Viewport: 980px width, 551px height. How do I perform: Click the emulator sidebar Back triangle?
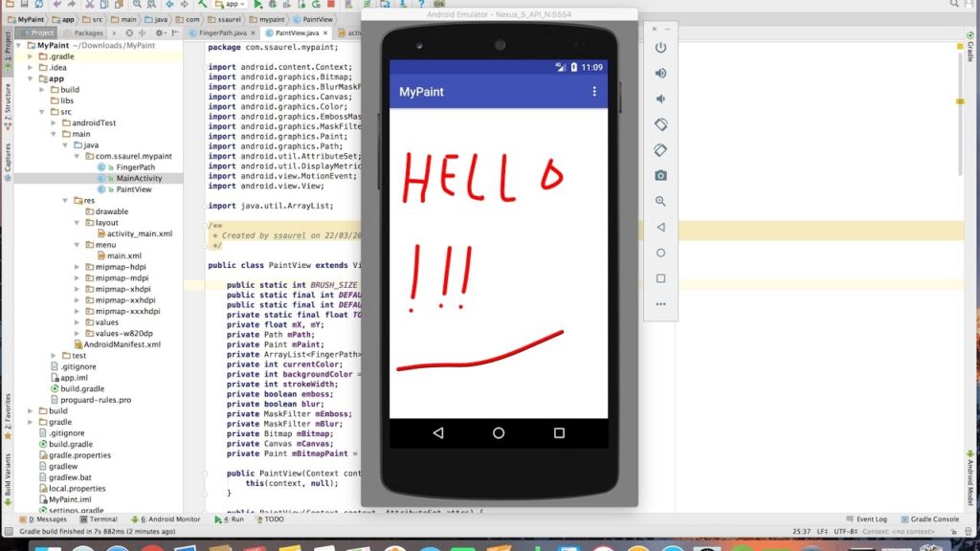(660, 227)
